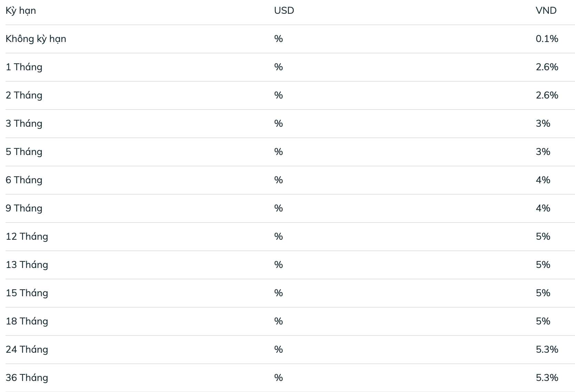Select the 13 Tháng term label
The height and width of the screenshot is (392, 575).
click(27, 265)
